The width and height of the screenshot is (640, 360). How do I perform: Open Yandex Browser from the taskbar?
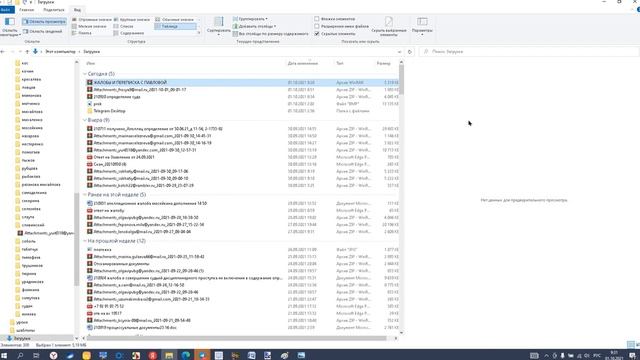53,356
